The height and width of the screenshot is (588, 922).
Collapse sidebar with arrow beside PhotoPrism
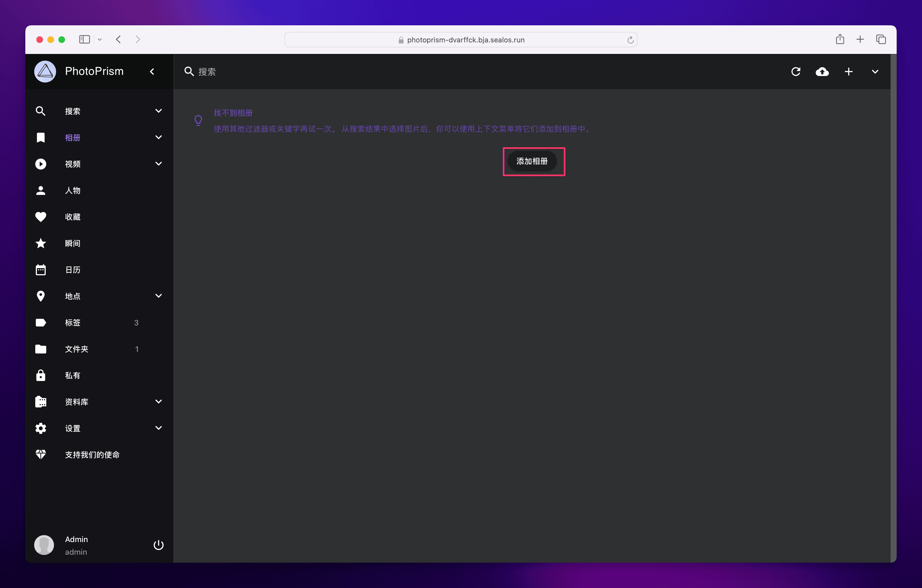[x=152, y=72]
